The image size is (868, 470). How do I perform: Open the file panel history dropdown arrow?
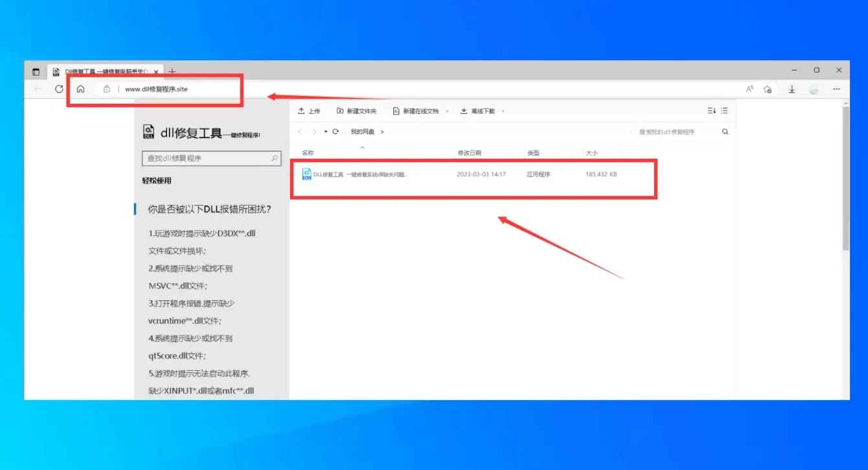point(326,132)
